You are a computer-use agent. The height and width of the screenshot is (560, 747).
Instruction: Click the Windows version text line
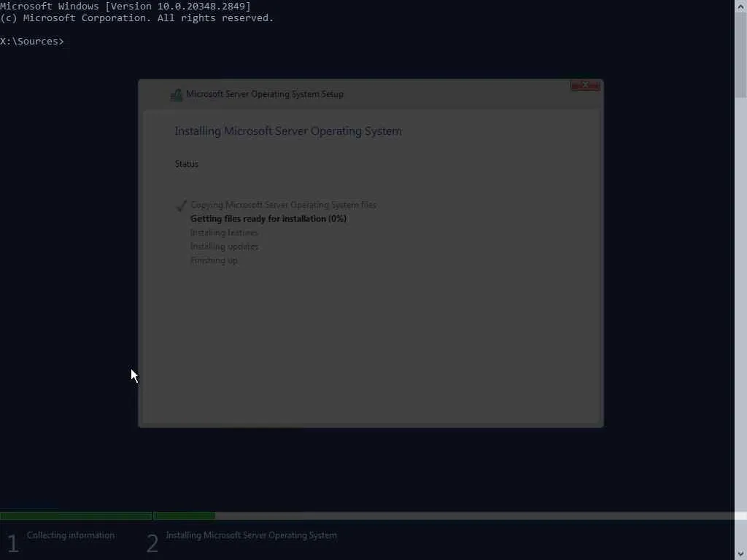coord(125,6)
